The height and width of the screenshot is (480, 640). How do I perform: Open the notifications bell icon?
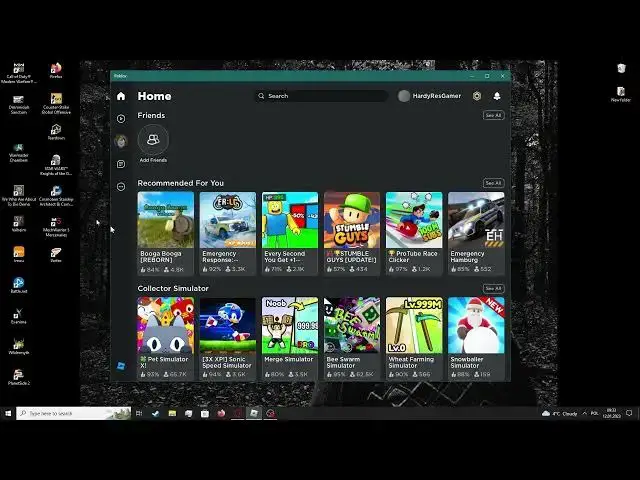pos(497,96)
